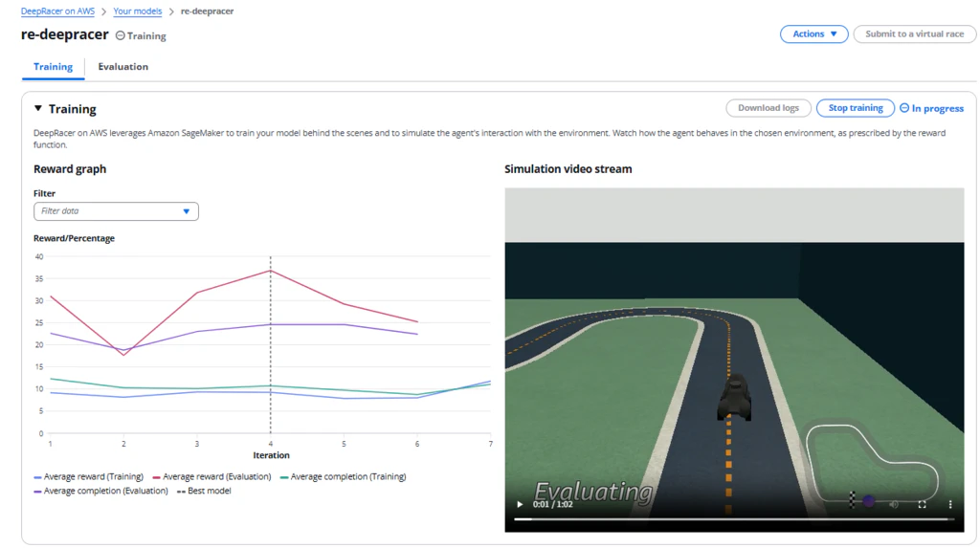Click the Reward/Percentage axis label
Image resolution: width=980 pixels, height=548 pixels.
74,238
